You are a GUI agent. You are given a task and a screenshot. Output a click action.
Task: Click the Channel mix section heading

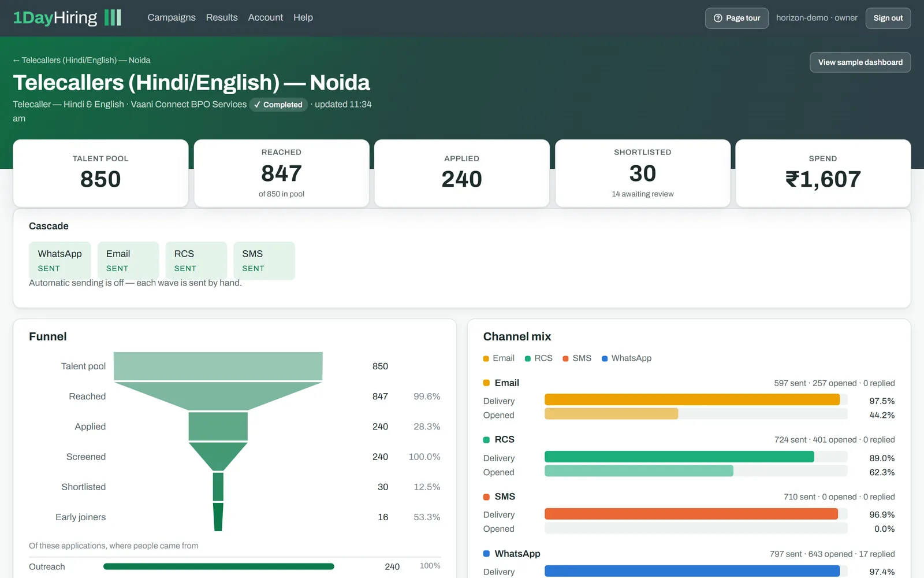point(517,336)
